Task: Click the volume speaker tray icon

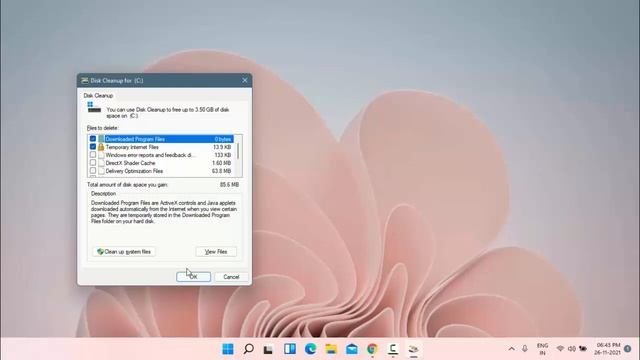Action: 572,349
